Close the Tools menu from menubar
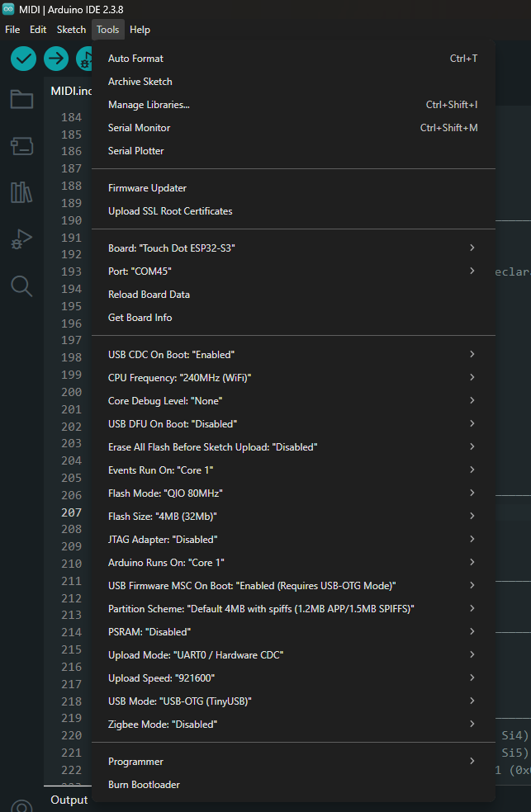The height and width of the screenshot is (812, 531). 107,30
